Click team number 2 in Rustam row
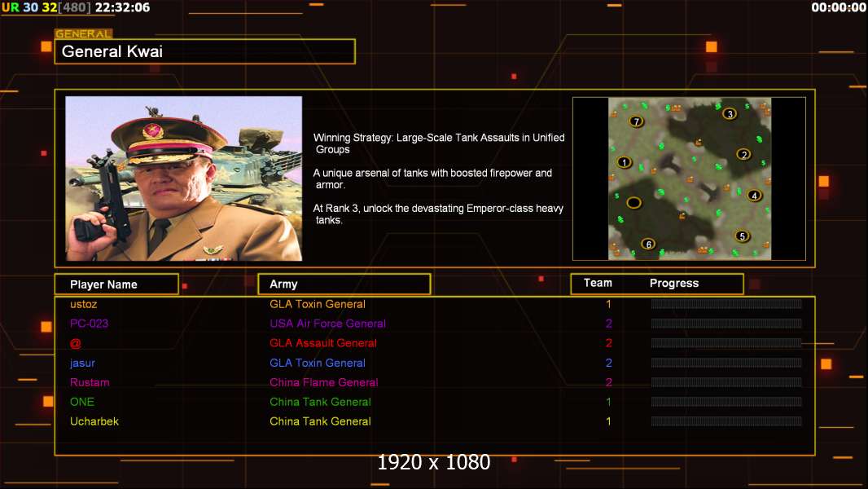This screenshot has width=868, height=489. tap(609, 382)
